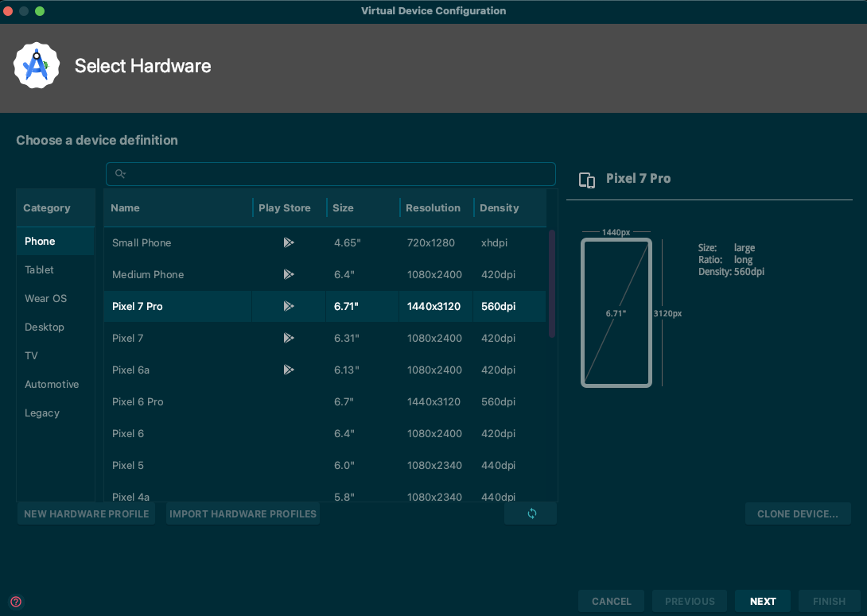Click the Android Studio logo icon
Image resolution: width=867 pixels, height=616 pixels.
coord(37,66)
